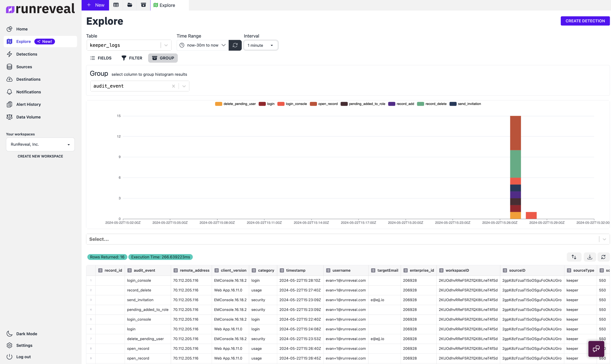This screenshot has width=611, height=364.
Task: Click the archive box icon in top bar
Action: point(143,5)
